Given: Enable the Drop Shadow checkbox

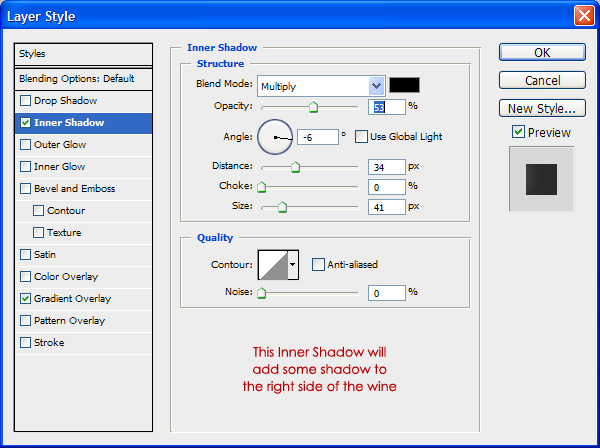Looking at the screenshot, I should pos(25,101).
